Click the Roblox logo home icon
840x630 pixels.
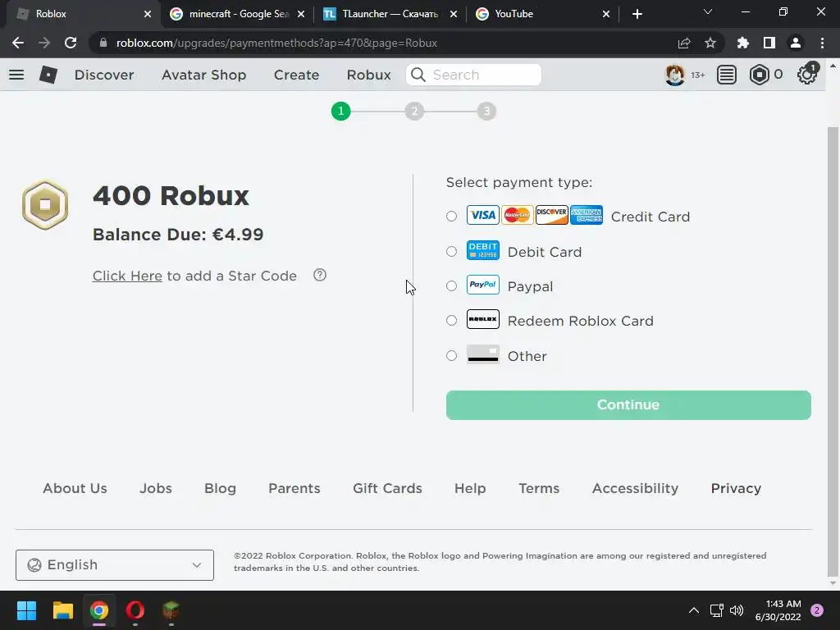click(x=48, y=75)
